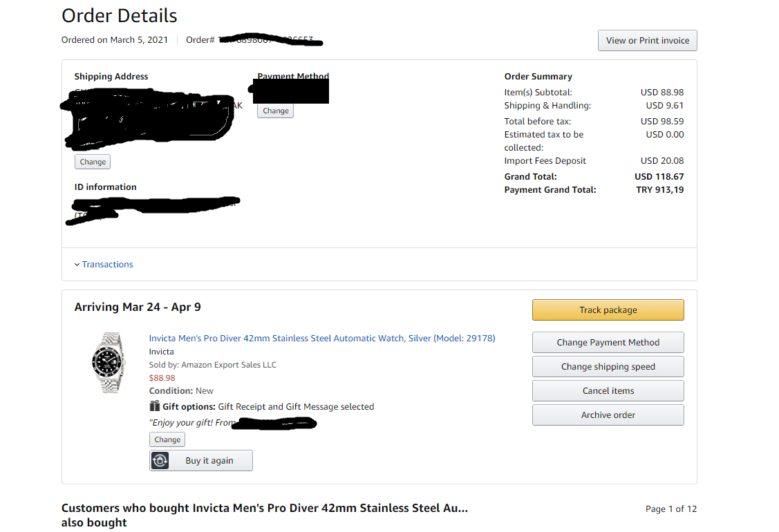Select Change shipping speed
Image resolution: width=779 pixels, height=532 pixels.
[x=608, y=367]
